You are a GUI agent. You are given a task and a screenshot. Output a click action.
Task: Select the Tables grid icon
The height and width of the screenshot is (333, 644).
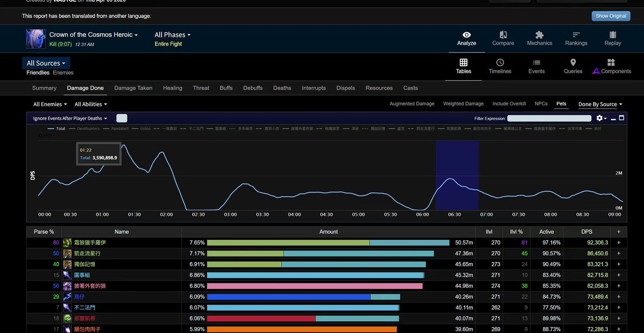point(464,62)
